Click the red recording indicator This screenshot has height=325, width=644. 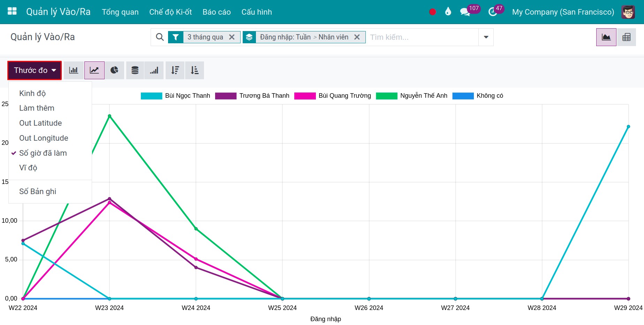coord(432,12)
